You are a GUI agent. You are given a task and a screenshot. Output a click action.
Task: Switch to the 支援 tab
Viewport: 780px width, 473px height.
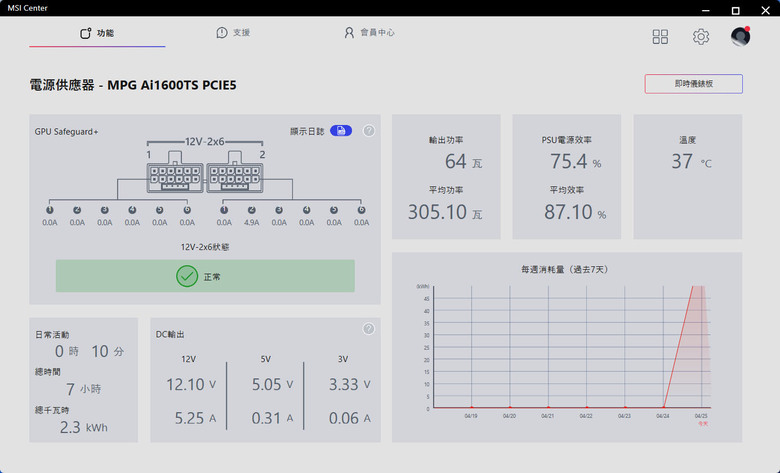[233, 33]
